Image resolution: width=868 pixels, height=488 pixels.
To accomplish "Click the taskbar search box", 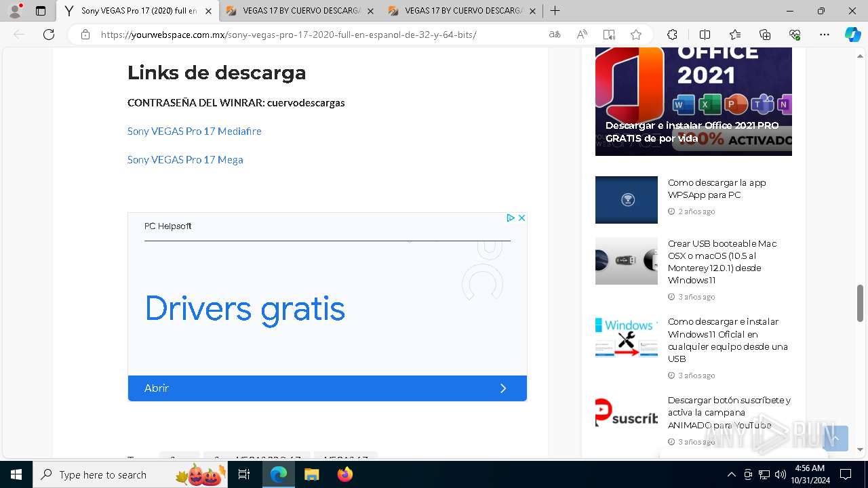I will [131, 474].
